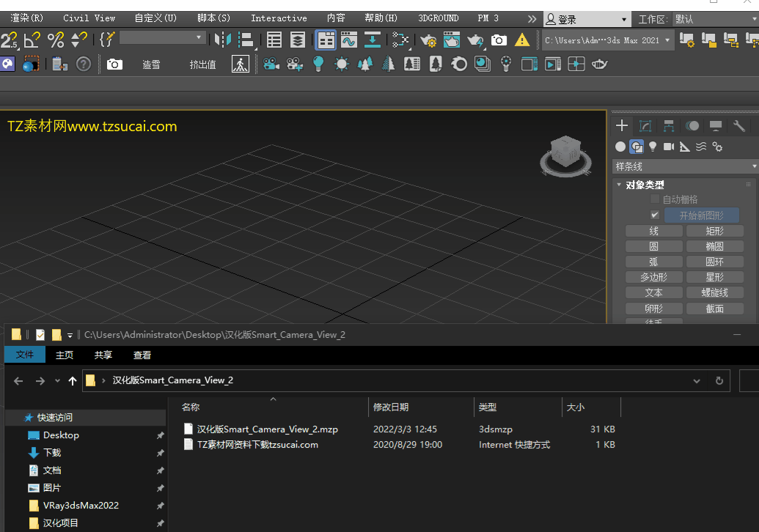Select the Geometry category circle icon
759x532 pixels.
click(620, 147)
